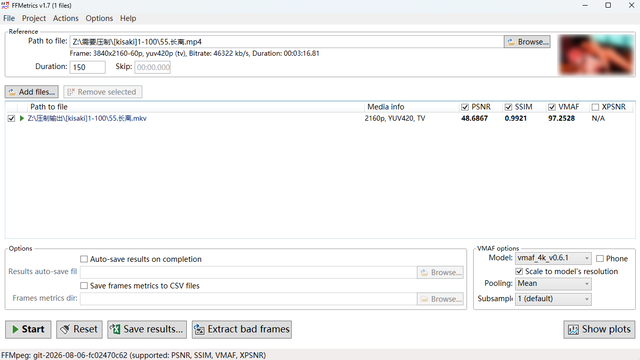
Task: Click Browse for frames metrics dir
Action: 440,299
